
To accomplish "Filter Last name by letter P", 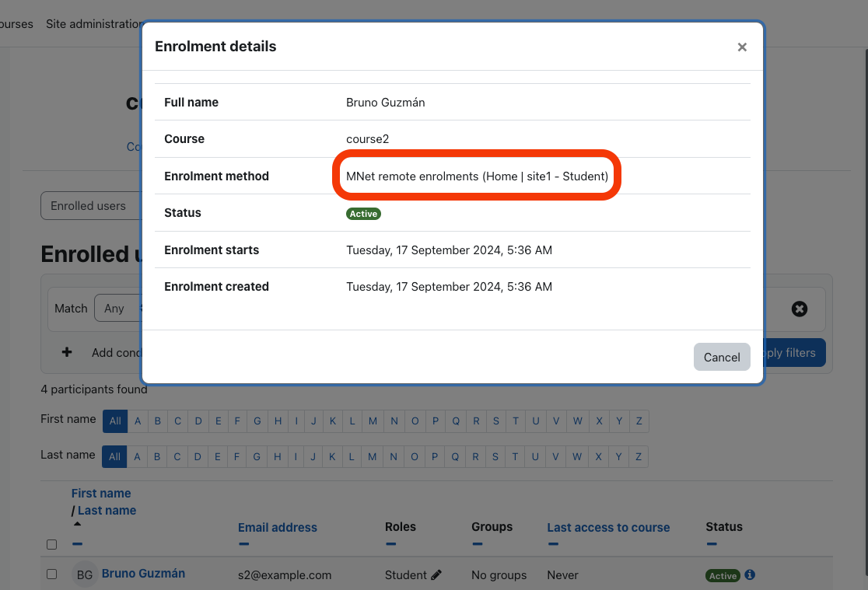I will (x=435, y=456).
